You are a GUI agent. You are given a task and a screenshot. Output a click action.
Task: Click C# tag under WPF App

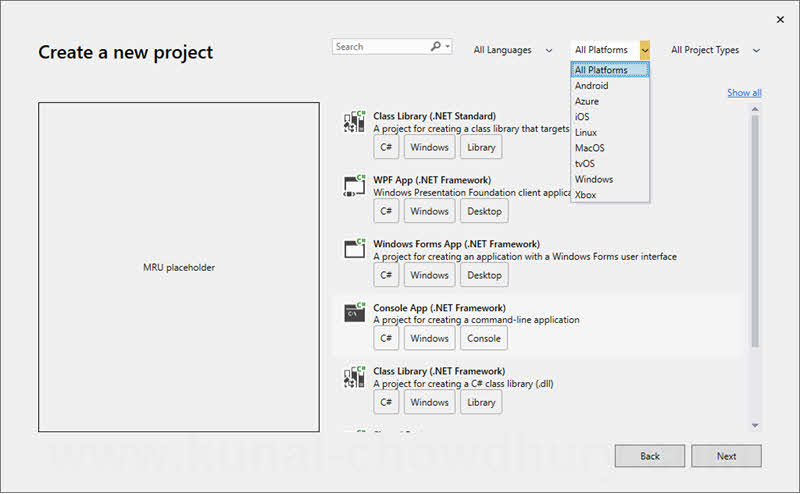[386, 211]
